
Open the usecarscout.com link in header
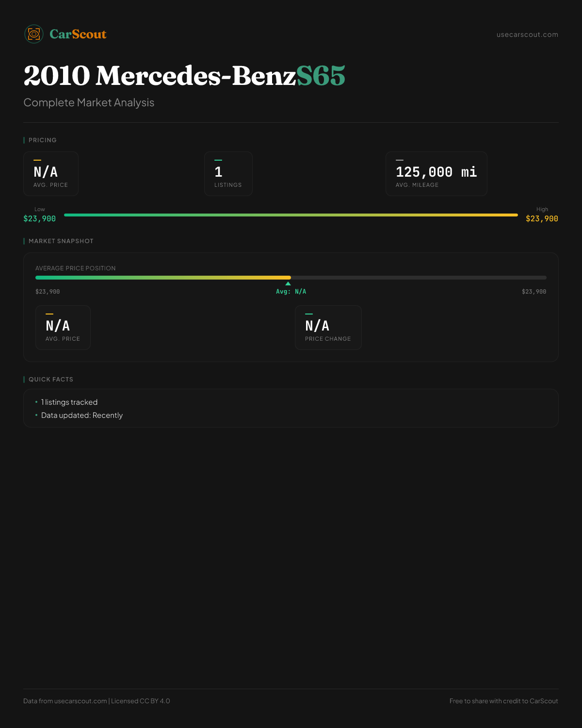(x=527, y=34)
